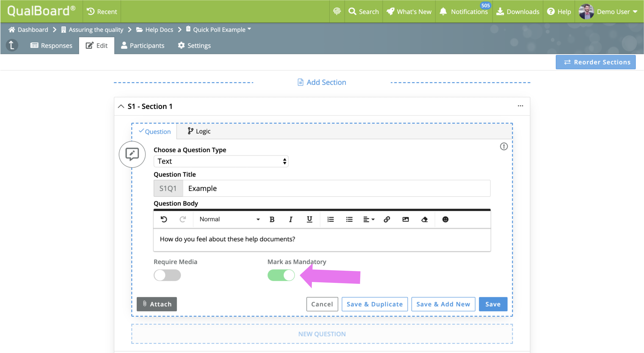Viewport: 644px width, 353px height.
Task: Open the Question Type dropdown
Action: [221, 161]
